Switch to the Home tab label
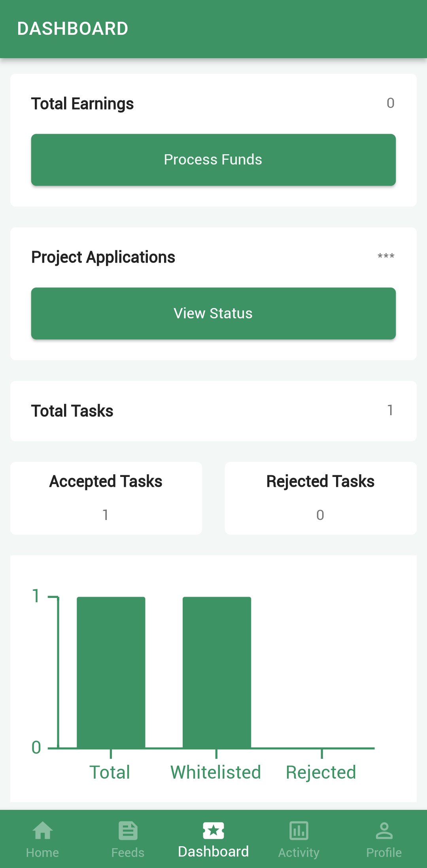The height and width of the screenshot is (868, 427). coord(43,853)
